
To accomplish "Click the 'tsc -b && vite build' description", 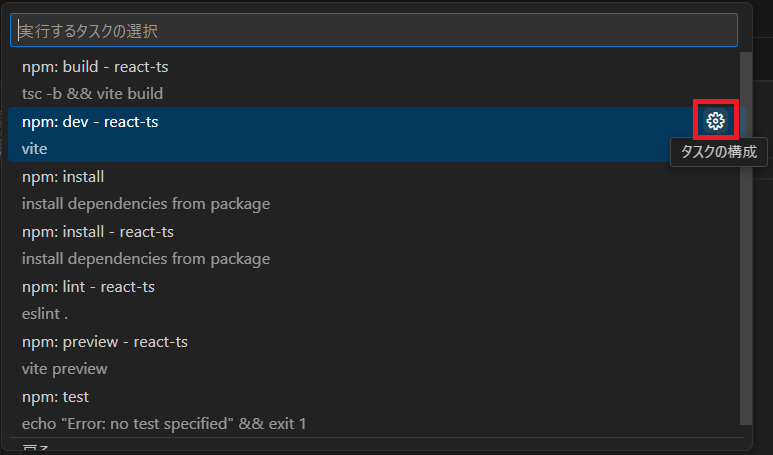I will (x=92, y=94).
